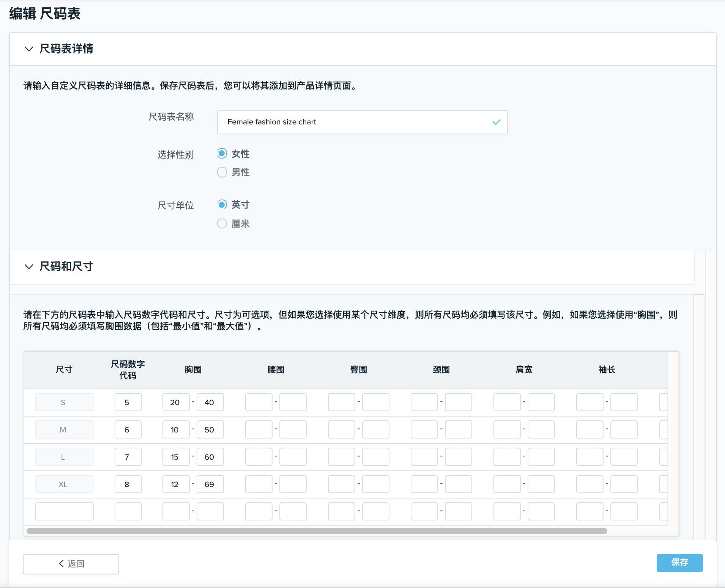Click the back arrow icon next to 返回
The image size is (725, 588).
pos(62,564)
